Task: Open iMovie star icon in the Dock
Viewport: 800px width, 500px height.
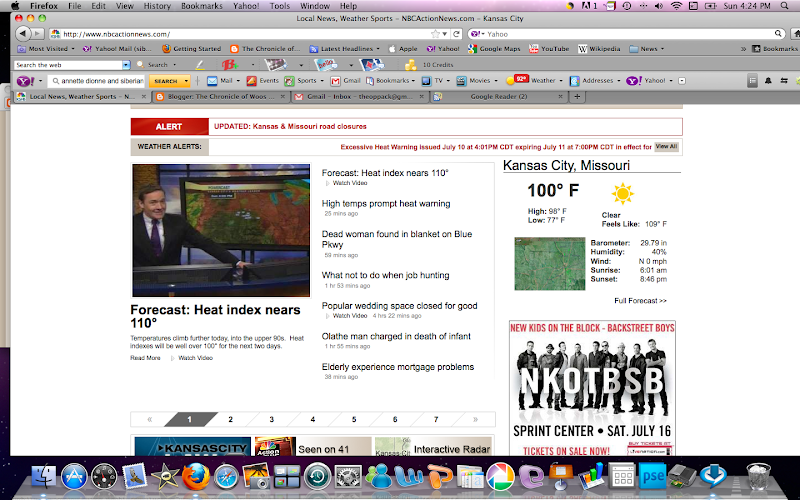Action: click(x=165, y=477)
